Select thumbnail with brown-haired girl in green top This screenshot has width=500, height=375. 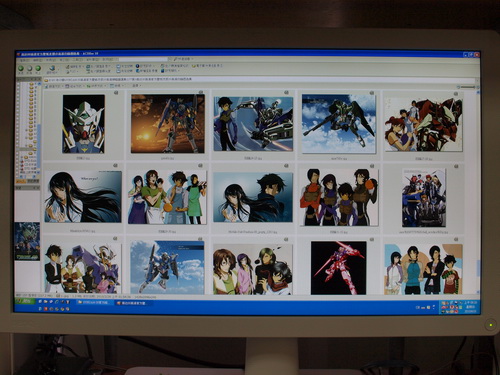coord(253,269)
